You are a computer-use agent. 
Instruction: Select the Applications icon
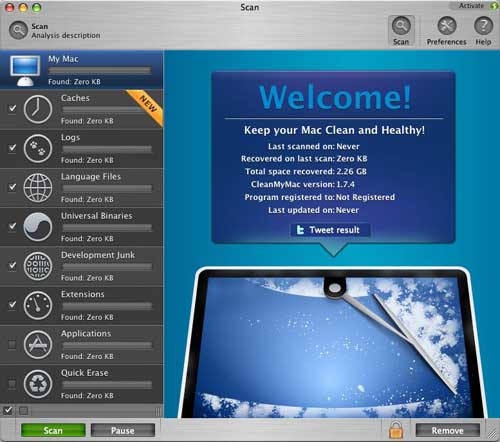coord(38,344)
